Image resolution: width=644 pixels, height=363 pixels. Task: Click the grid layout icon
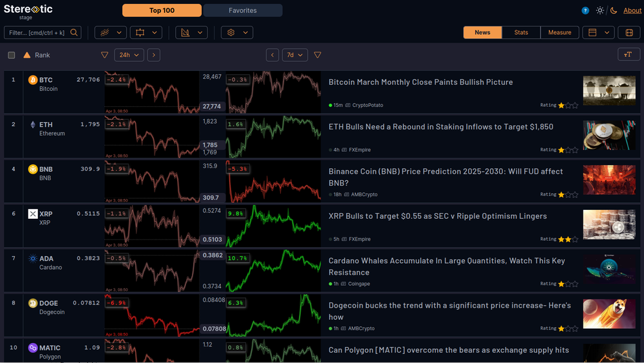tap(629, 32)
